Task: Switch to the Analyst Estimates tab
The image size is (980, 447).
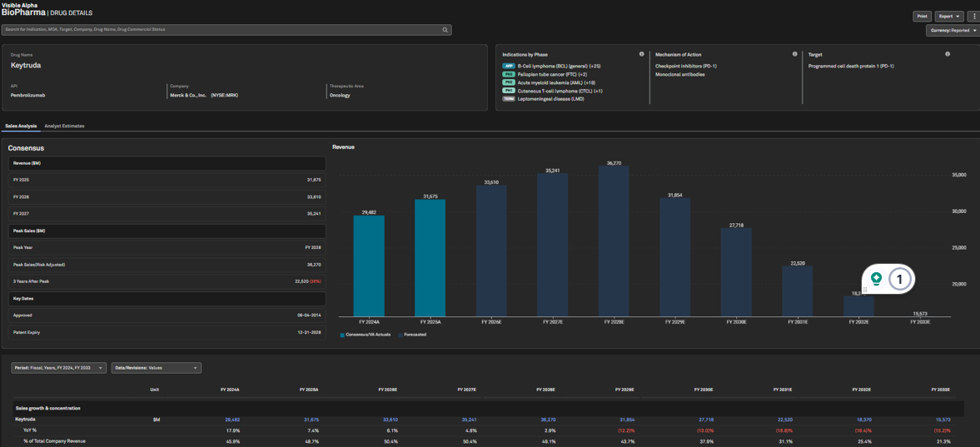Action: point(64,127)
